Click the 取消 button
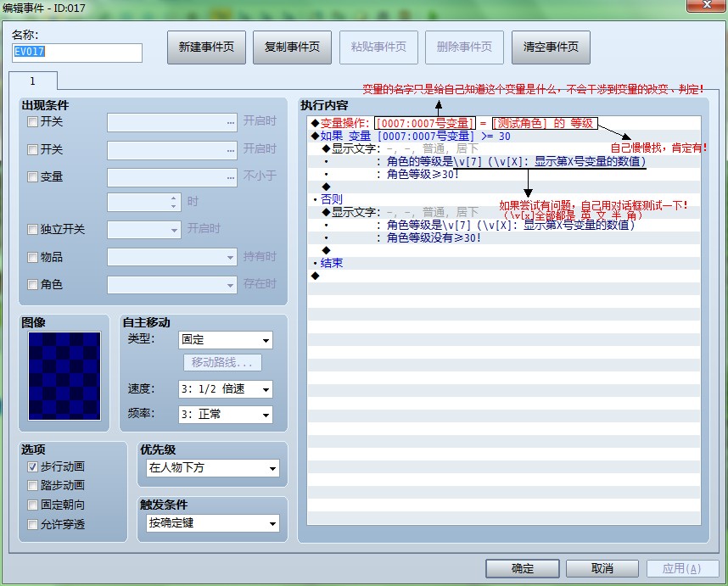728x586 pixels. (602, 568)
